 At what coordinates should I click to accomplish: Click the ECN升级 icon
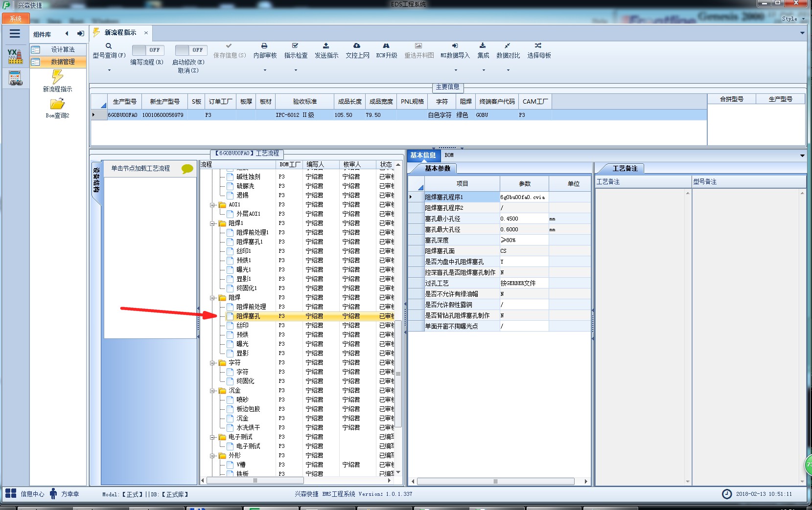pyautogui.click(x=386, y=45)
